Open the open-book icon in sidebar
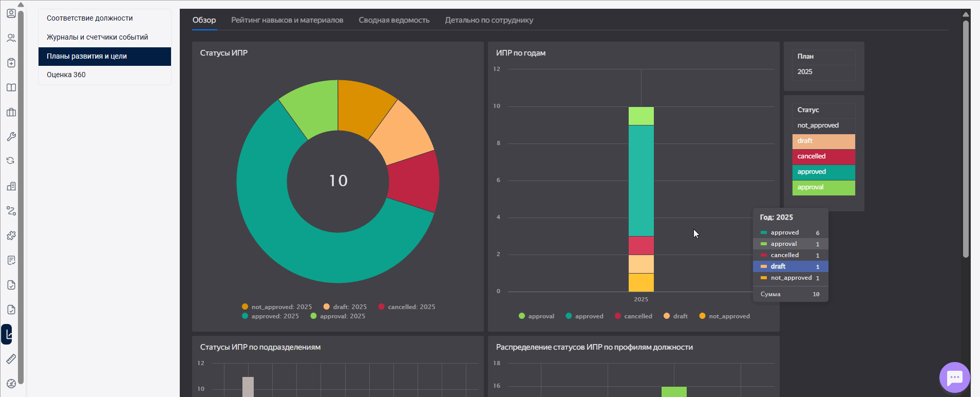The image size is (980, 397). (11, 87)
